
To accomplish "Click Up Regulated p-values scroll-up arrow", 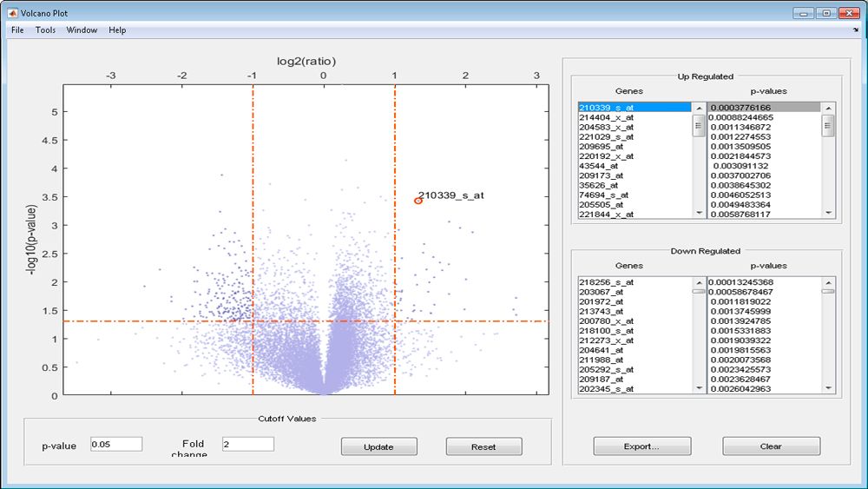I will [828, 108].
